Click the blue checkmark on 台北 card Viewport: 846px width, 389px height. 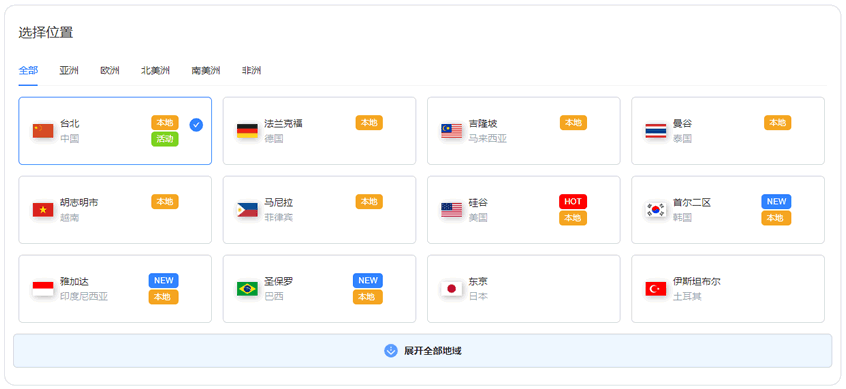pyautogui.click(x=196, y=125)
